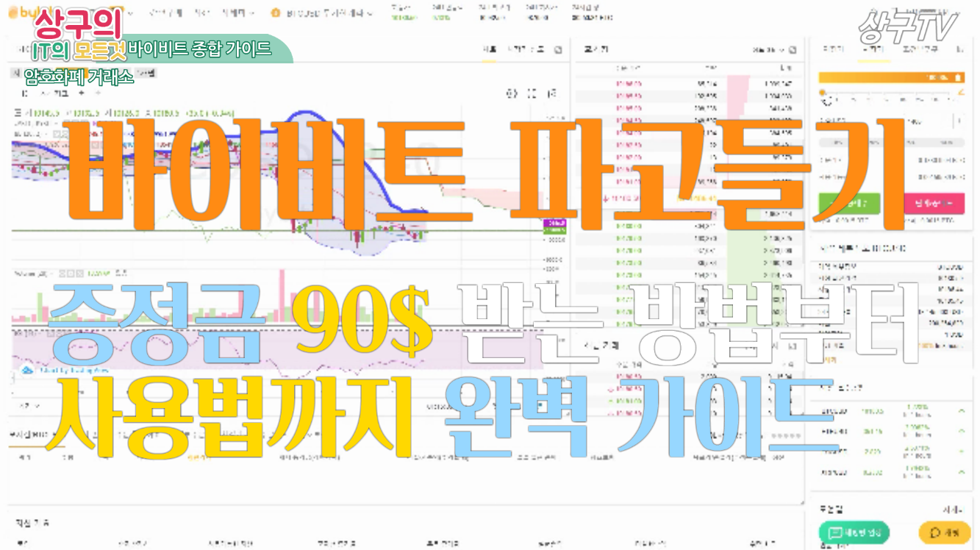Click the green live chat support button

854,532
